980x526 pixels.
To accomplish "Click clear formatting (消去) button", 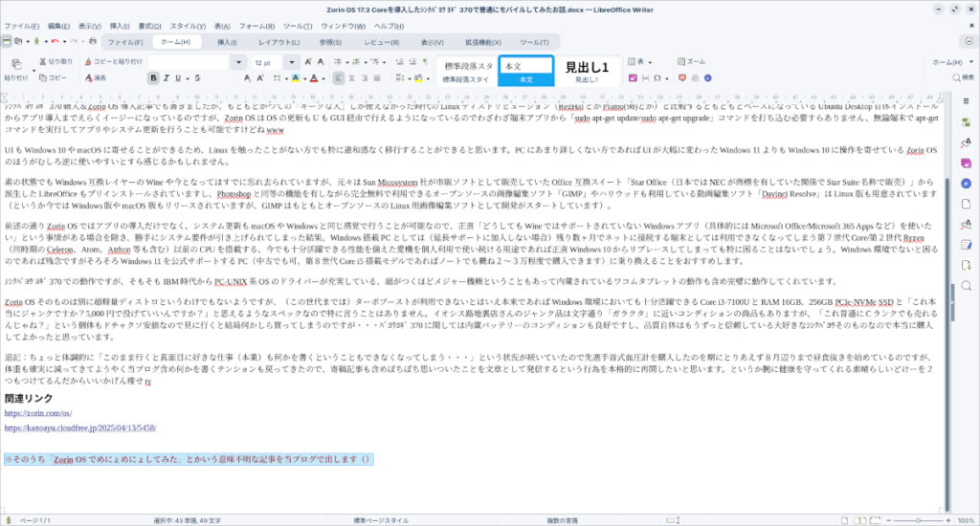I will coord(96,78).
